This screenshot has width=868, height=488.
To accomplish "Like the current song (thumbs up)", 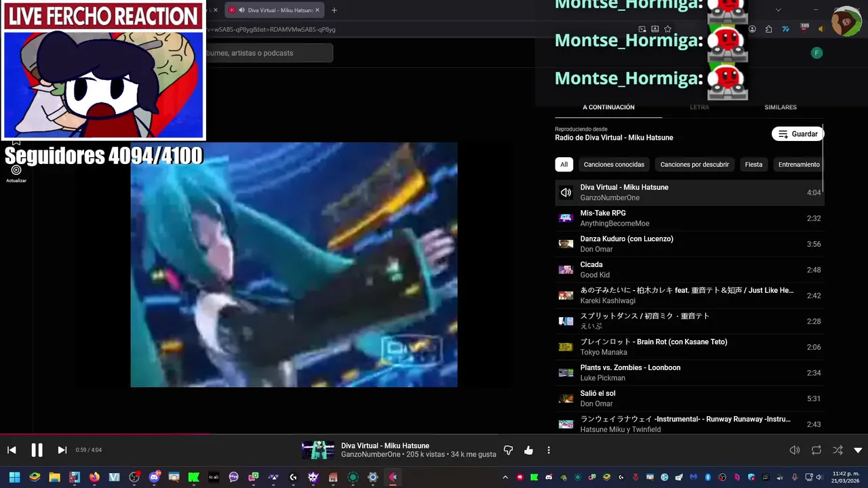I will [x=528, y=450].
